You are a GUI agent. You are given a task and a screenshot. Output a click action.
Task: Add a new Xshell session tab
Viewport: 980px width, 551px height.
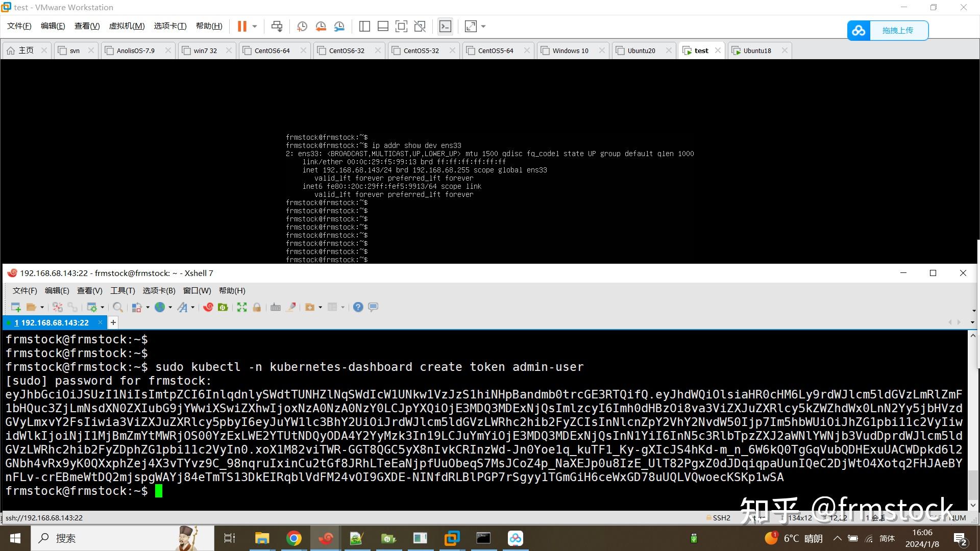point(113,322)
